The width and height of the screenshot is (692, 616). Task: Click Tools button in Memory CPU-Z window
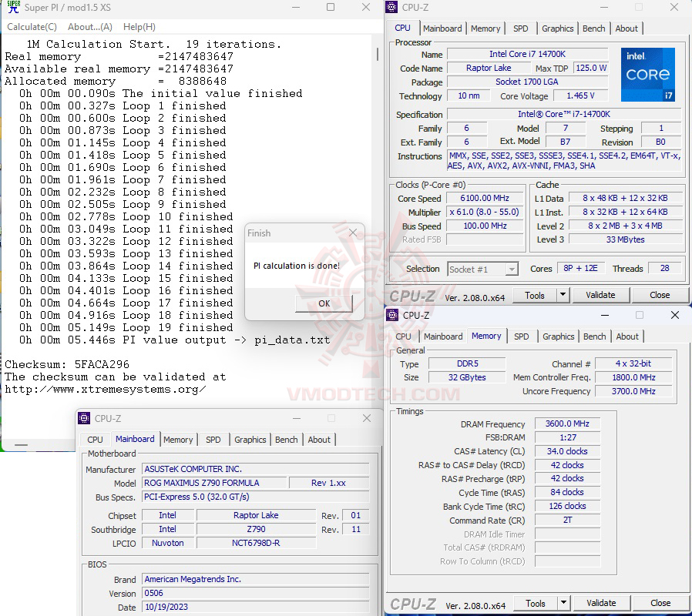point(536,603)
